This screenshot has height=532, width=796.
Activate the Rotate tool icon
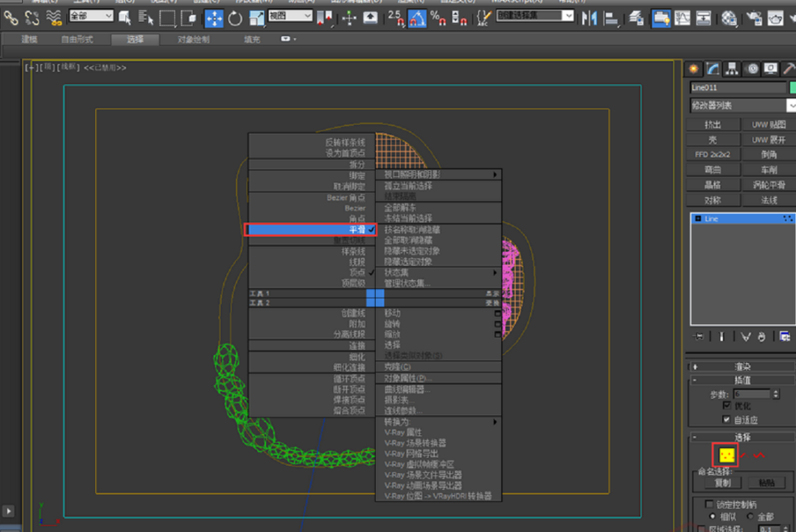pos(235,18)
